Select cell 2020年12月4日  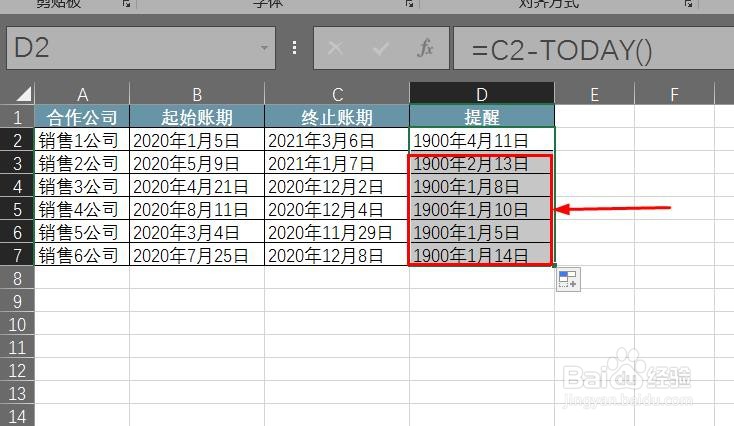(337, 208)
